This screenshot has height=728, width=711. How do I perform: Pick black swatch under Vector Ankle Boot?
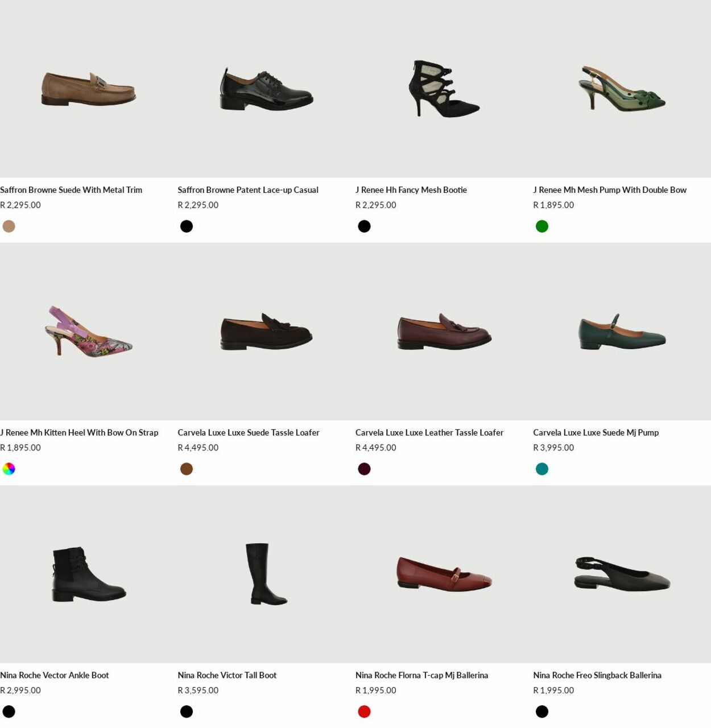point(9,712)
